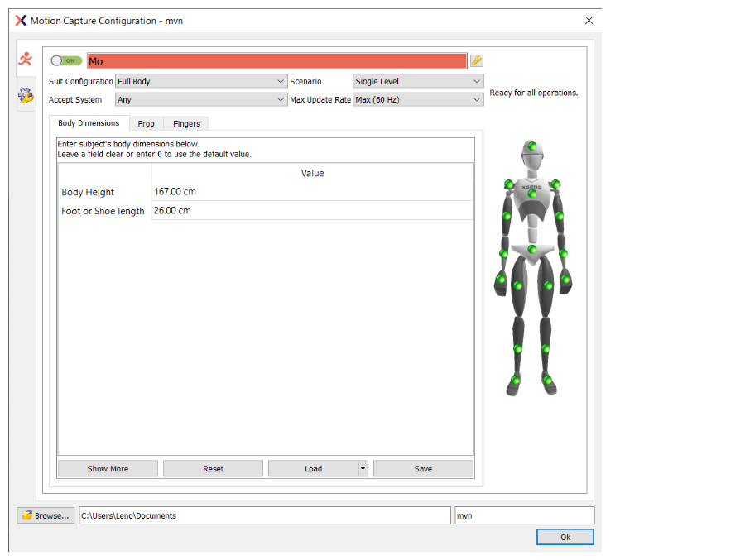Open the motion capture running-figure sidebar tab
745x560 pixels.
[26, 59]
